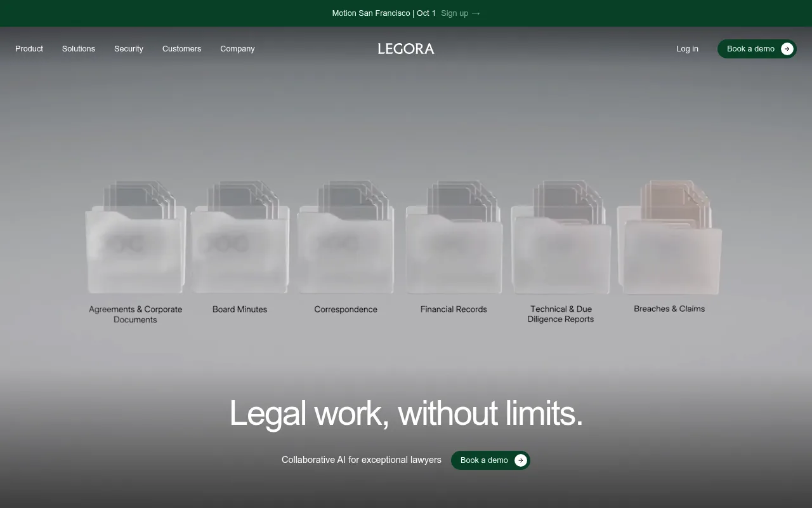Click the Collaborative AI for exceptional lawyers tagline

(x=362, y=460)
